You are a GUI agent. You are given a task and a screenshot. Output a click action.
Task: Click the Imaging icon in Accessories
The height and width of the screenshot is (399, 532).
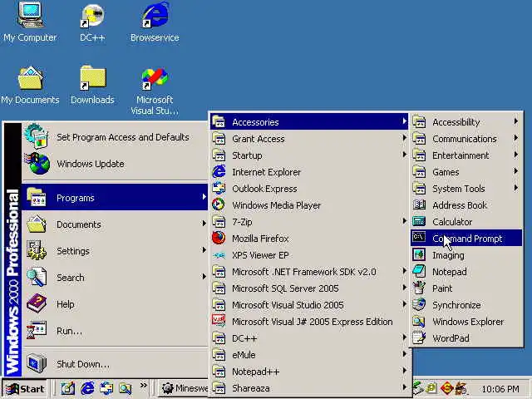pyautogui.click(x=419, y=255)
